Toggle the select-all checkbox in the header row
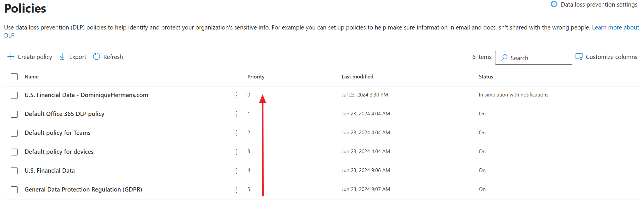 [x=14, y=76]
